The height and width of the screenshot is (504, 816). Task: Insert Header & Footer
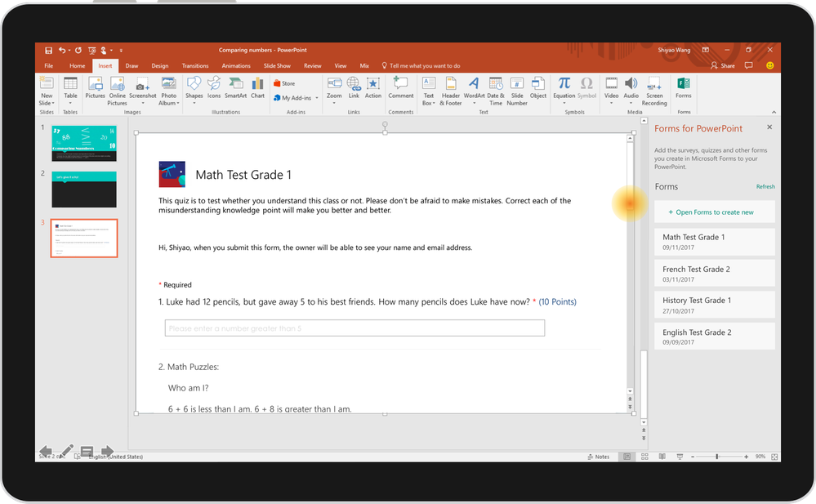click(x=451, y=91)
